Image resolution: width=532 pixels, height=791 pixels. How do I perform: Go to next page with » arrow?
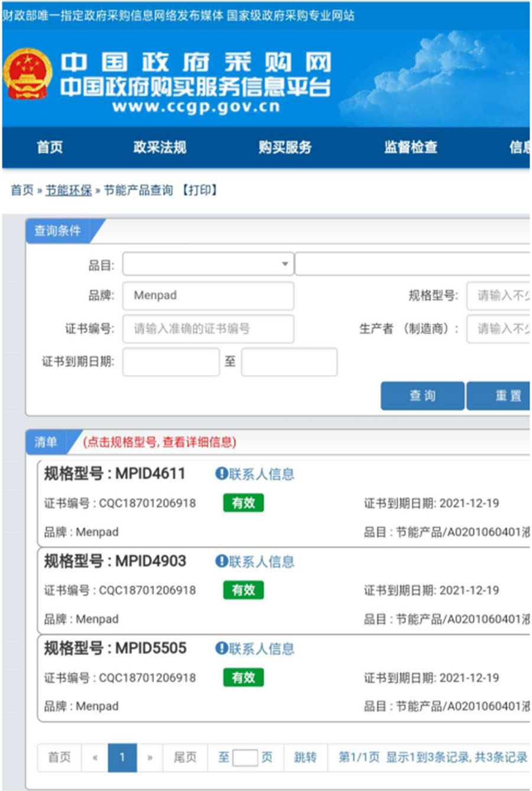(x=150, y=757)
